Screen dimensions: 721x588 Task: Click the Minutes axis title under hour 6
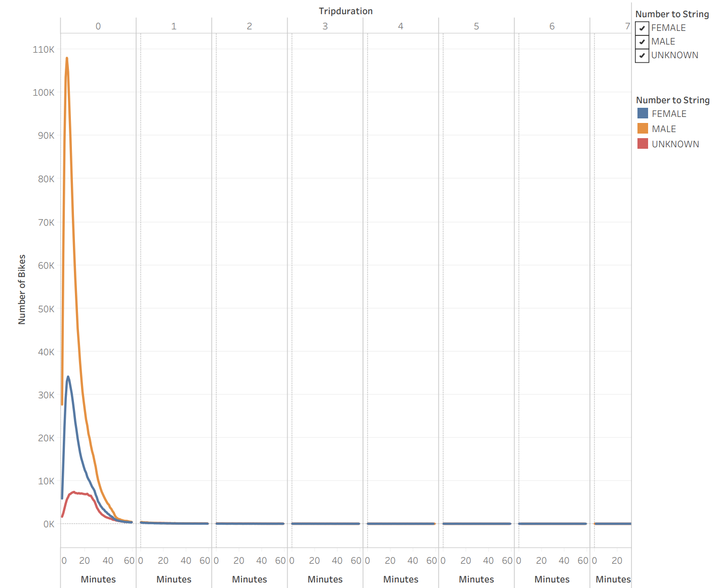[552, 579]
